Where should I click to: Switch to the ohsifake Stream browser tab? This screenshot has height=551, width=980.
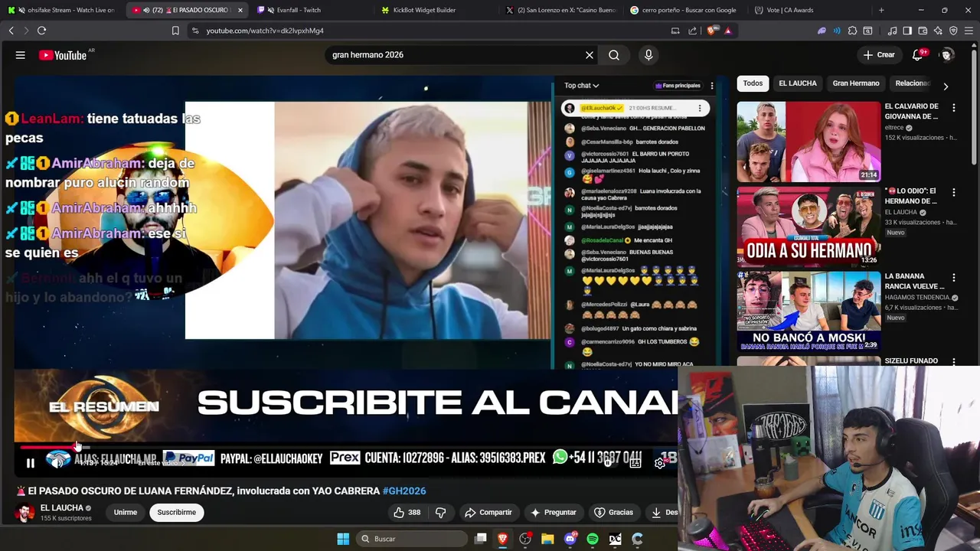[x=61, y=10]
